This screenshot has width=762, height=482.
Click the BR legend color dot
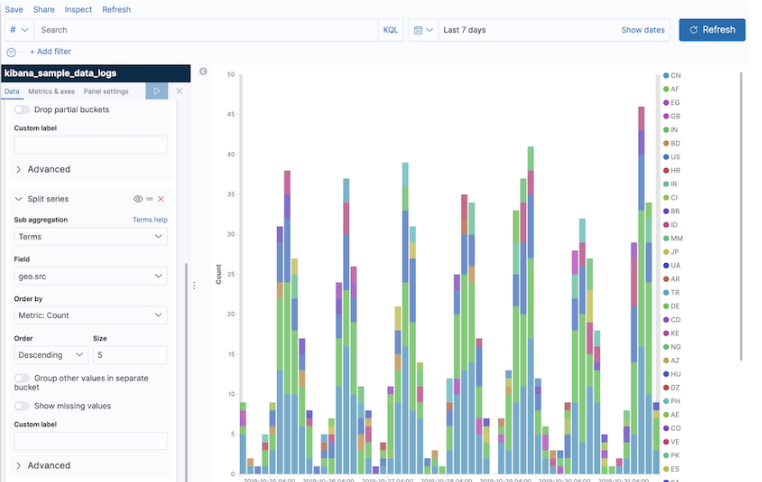coord(666,211)
